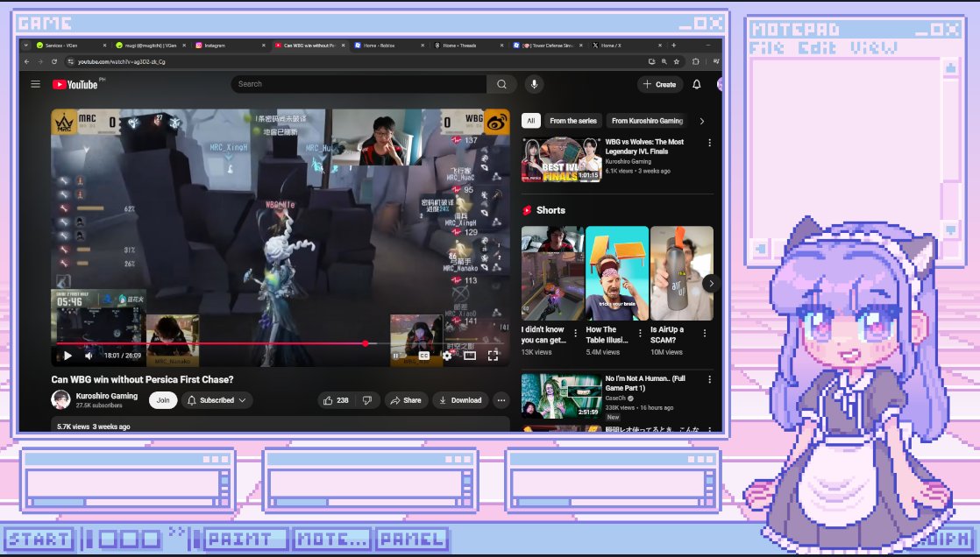Screen dimensions: 980x557
Task: Advance Shorts carousel with next arrow
Action: [x=711, y=284]
